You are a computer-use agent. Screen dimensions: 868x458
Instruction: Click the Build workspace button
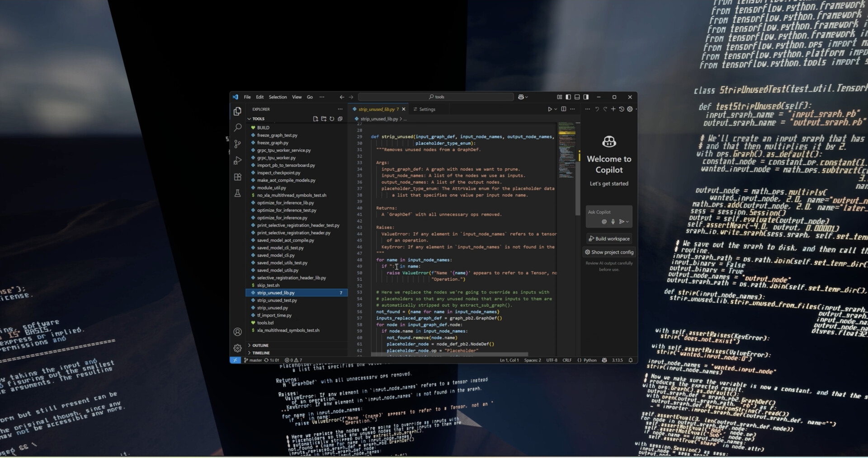click(x=609, y=238)
